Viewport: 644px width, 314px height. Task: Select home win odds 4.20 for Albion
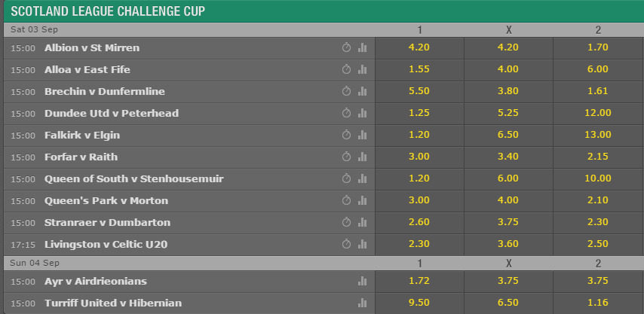click(419, 47)
